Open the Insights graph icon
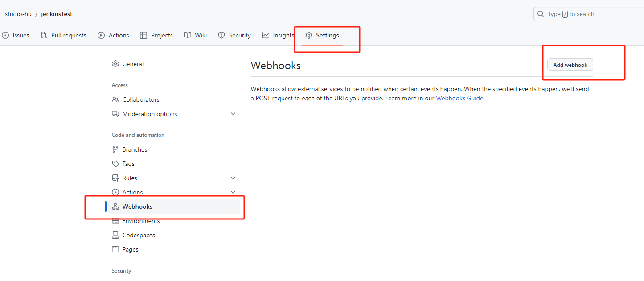The image size is (644, 281). 266,35
